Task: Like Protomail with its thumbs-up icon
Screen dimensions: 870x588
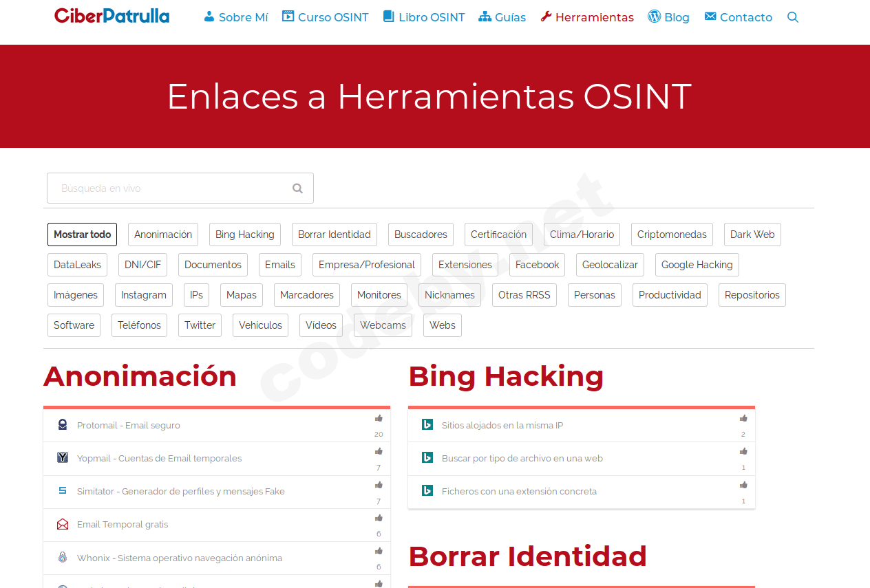Action: pos(379,418)
